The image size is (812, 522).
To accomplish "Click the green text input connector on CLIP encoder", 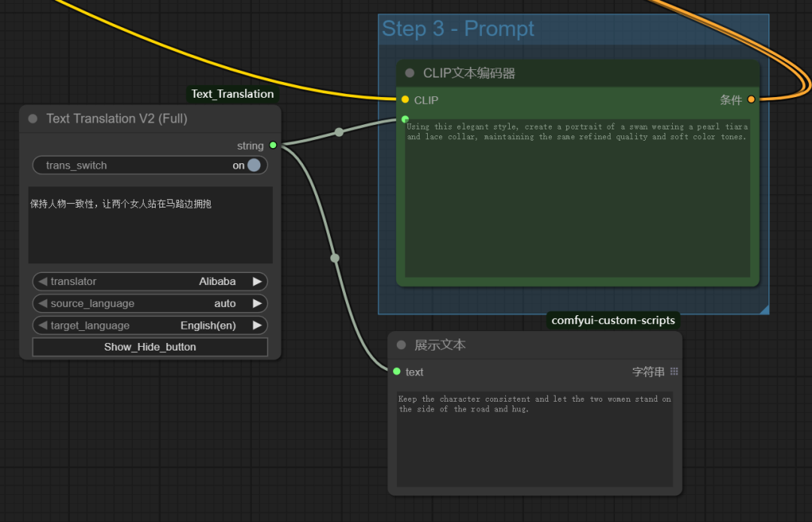I will (x=405, y=119).
